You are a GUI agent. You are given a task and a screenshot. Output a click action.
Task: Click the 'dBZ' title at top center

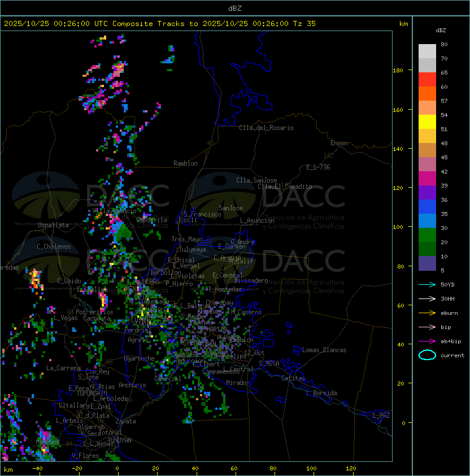tap(235, 8)
